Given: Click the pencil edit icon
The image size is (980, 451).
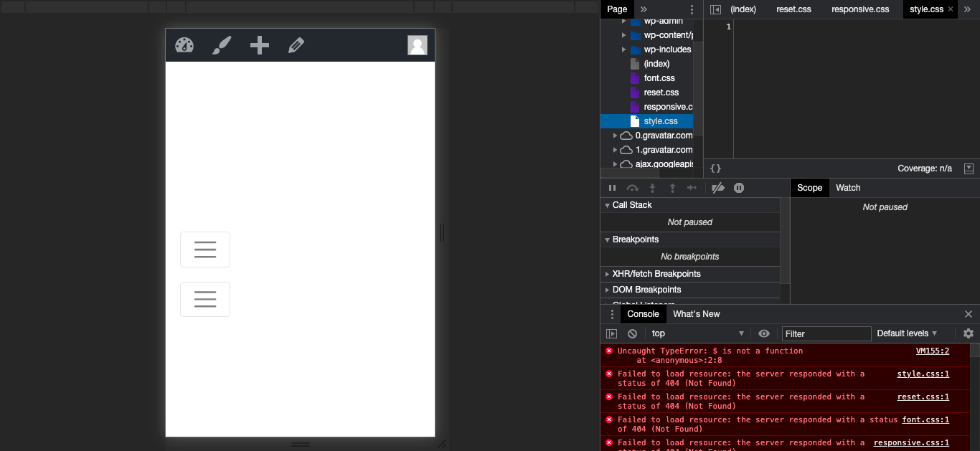Looking at the screenshot, I should click(x=296, y=45).
